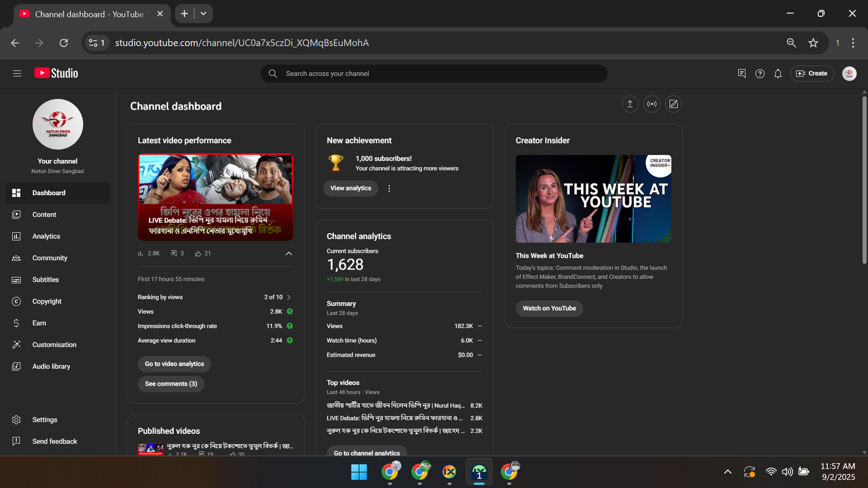Open the comments feedback icon in header
Image resolution: width=868 pixels, height=488 pixels.
(x=742, y=74)
